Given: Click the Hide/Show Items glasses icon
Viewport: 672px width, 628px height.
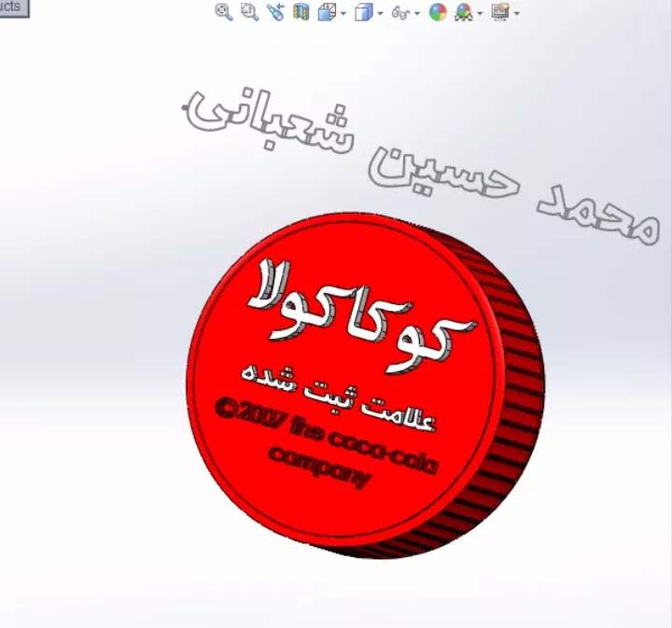Looking at the screenshot, I should [400, 12].
